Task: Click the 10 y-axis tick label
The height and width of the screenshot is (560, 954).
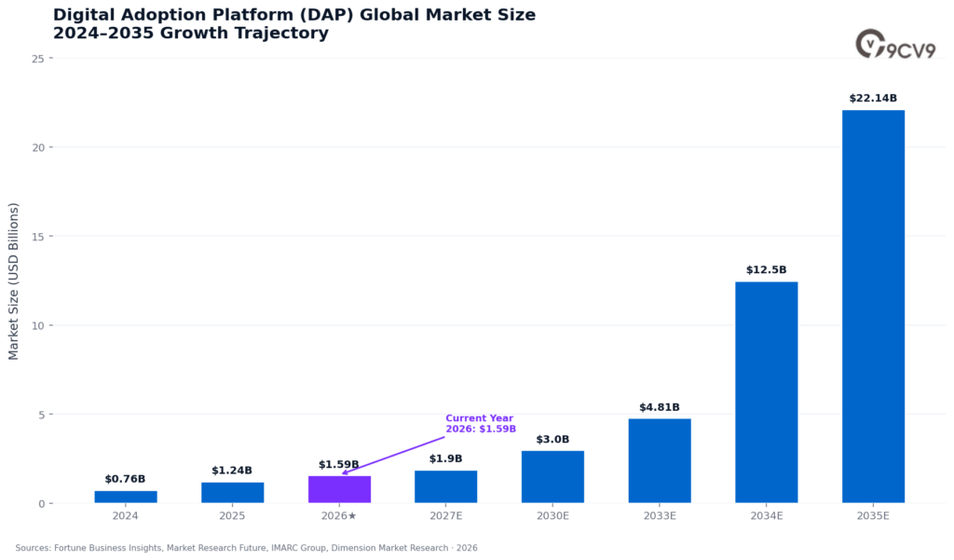Action: point(37,325)
